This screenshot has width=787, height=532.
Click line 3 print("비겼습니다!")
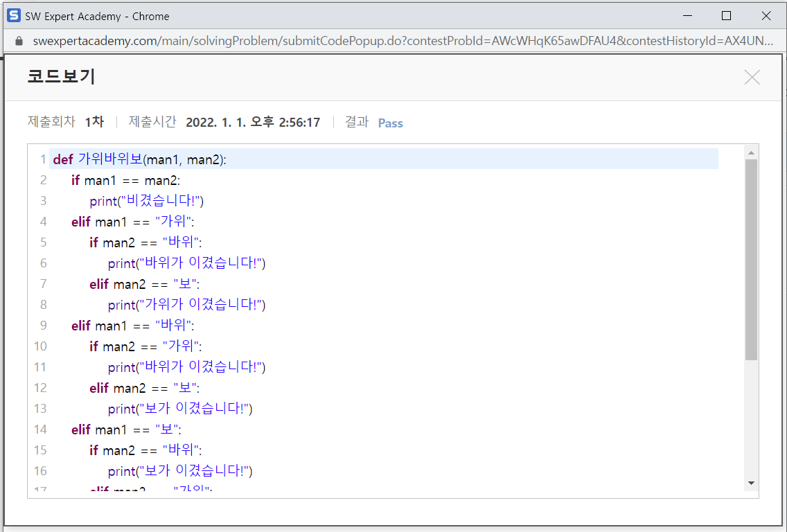coord(147,201)
